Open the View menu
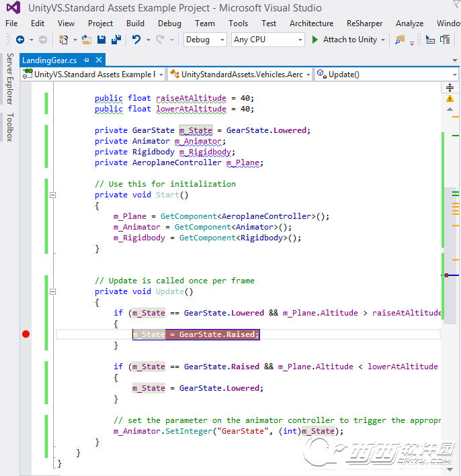Viewport: 461px width, 476px height. pos(66,23)
